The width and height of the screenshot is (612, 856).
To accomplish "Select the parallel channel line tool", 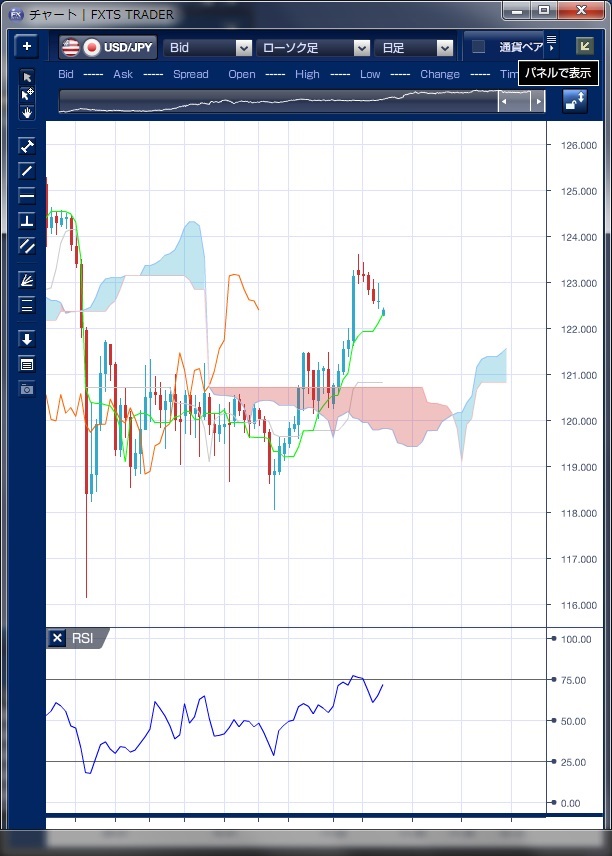I will (27, 245).
